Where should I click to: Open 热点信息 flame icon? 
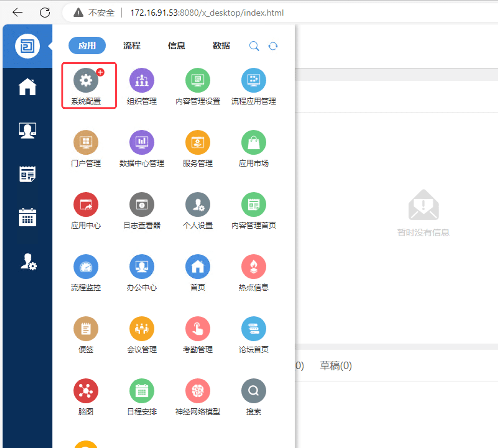click(254, 267)
